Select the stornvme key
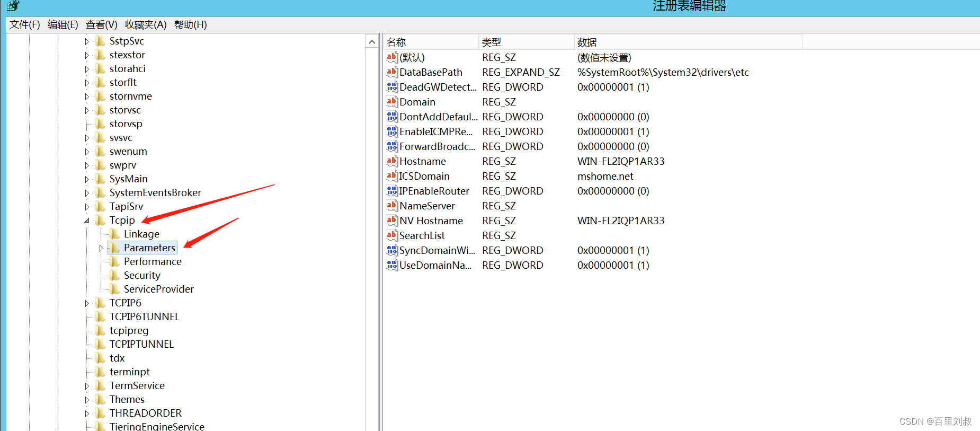The width and height of the screenshot is (980, 431). coord(131,96)
